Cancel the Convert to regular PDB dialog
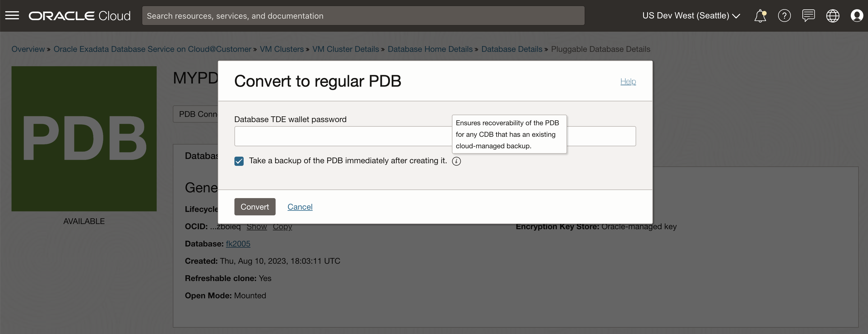 (300, 207)
